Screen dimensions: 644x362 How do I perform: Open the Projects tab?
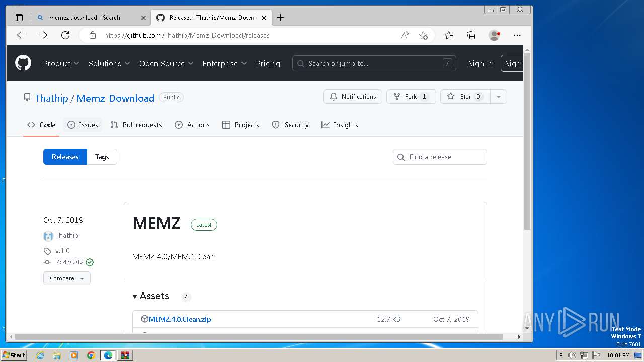tap(240, 125)
